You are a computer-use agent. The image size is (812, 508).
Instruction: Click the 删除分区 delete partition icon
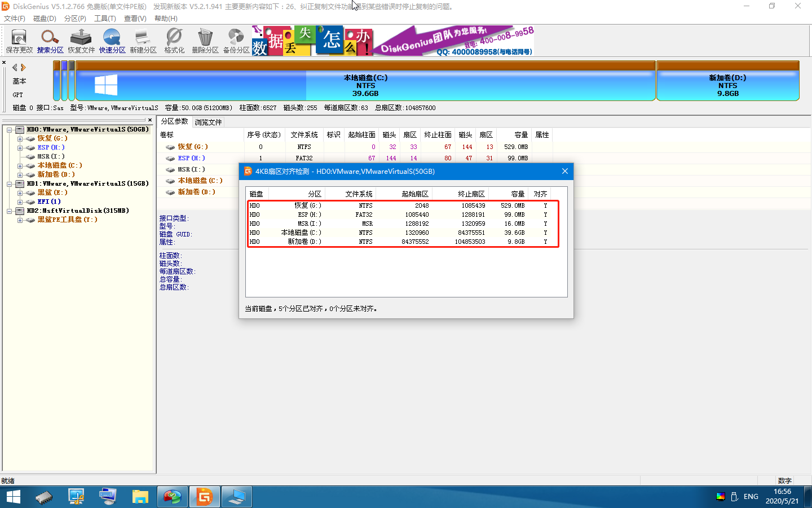tap(205, 41)
